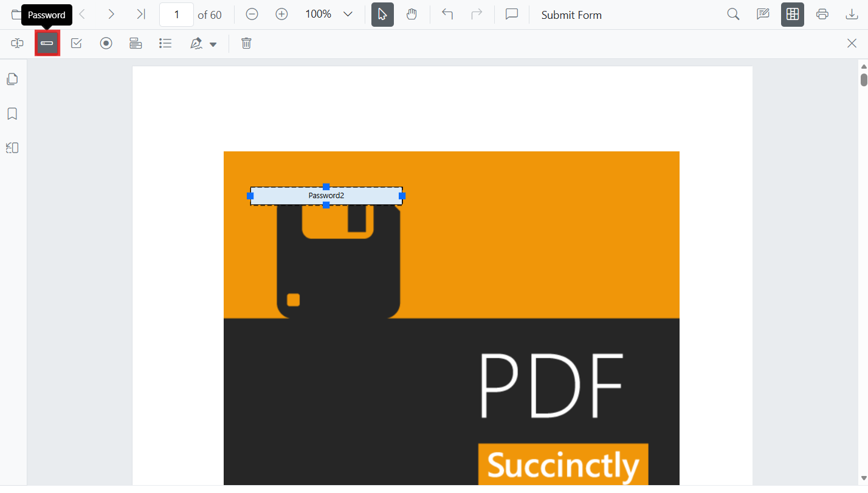Select the Dropdown form field tool

[136, 43]
